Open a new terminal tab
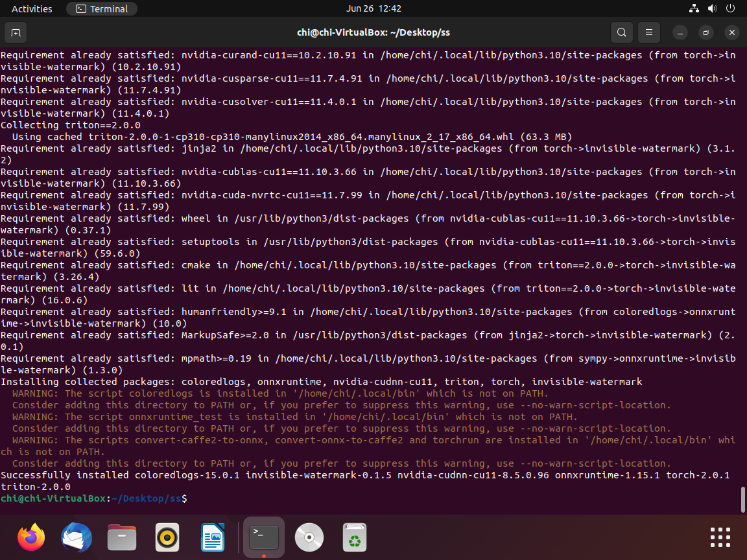Viewport: 747px width, 560px height. click(x=16, y=32)
